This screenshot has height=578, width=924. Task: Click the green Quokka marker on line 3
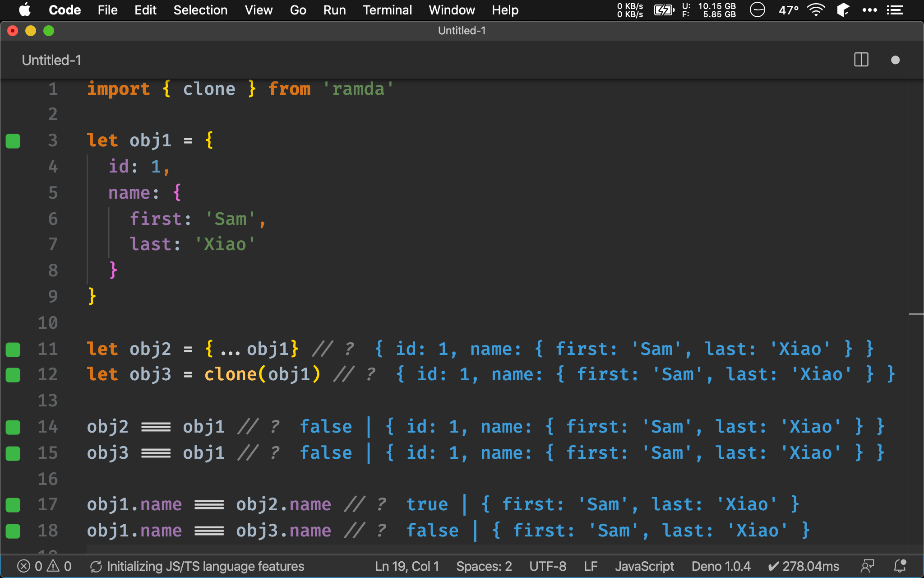tap(13, 141)
